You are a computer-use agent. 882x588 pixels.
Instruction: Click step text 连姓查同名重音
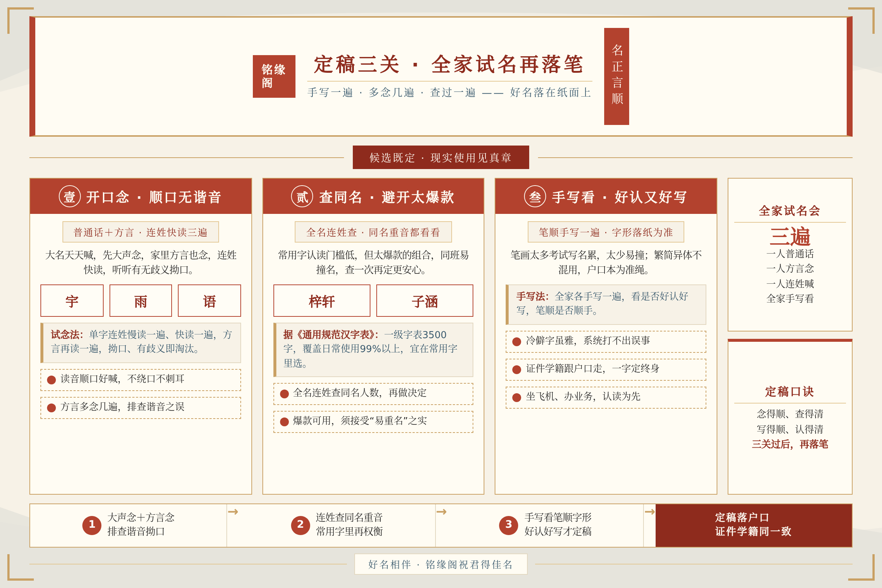click(x=349, y=517)
